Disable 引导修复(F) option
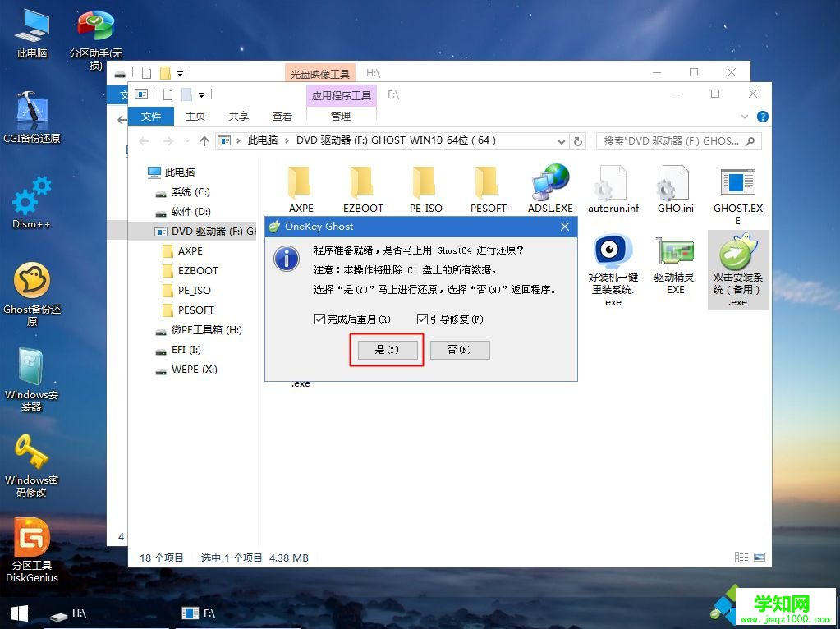The image size is (840, 629). [x=422, y=319]
